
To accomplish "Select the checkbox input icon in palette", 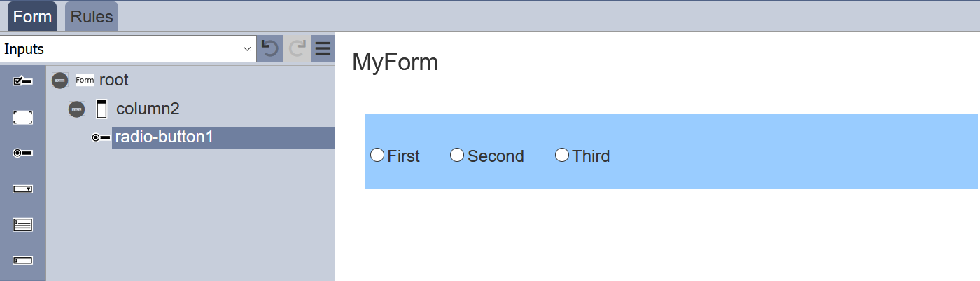I will pos(22,82).
